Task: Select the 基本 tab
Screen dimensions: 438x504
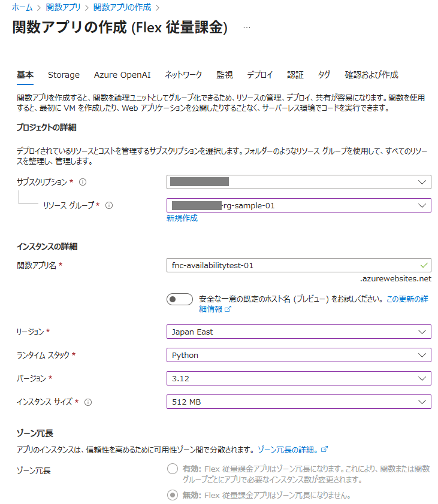Action: (25, 75)
